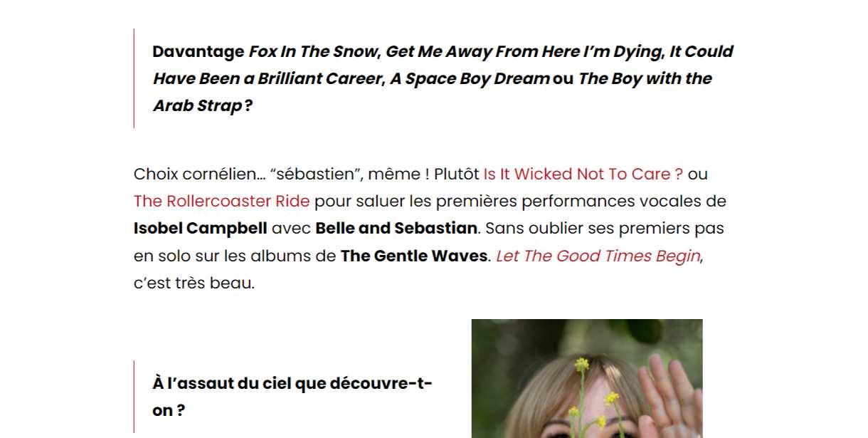Open the Is It Wicked Not To Care link

583,174
